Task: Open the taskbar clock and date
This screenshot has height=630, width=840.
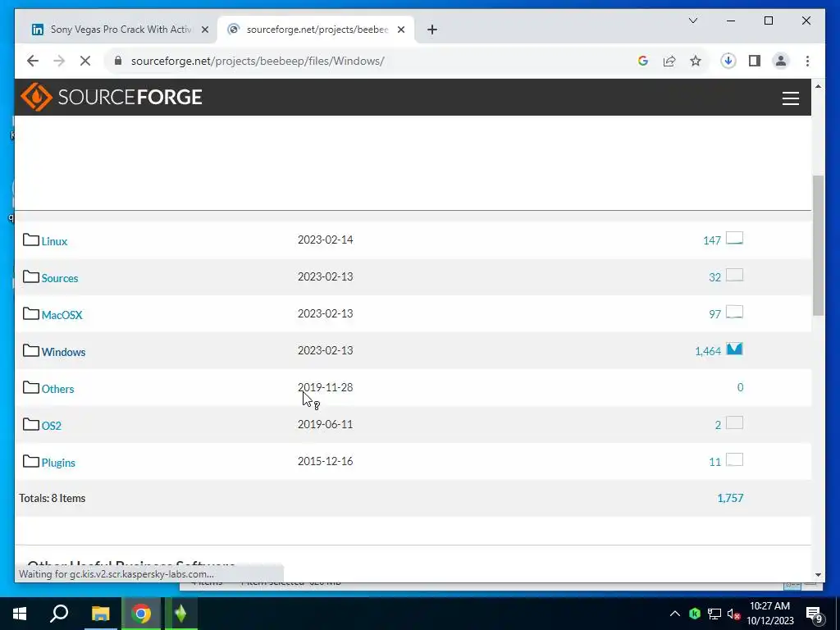Action: [x=769, y=614]
